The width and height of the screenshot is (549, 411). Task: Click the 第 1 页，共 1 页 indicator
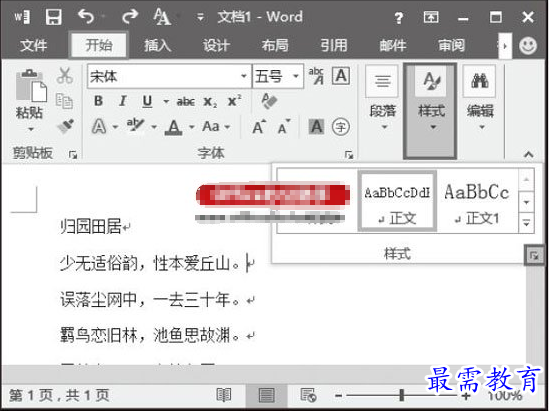coord(59,395)
